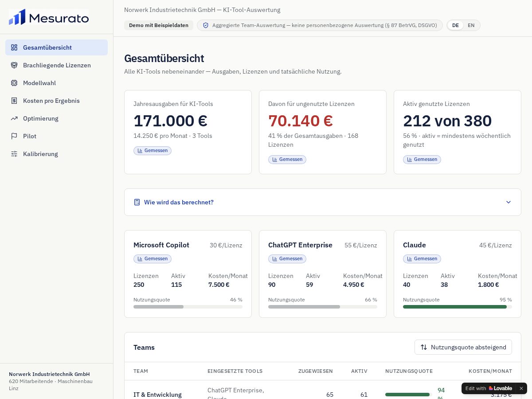Expand 'Wie wird das berechnet?' chevron
Screen dimensions: 532x399
pos(509,202)
